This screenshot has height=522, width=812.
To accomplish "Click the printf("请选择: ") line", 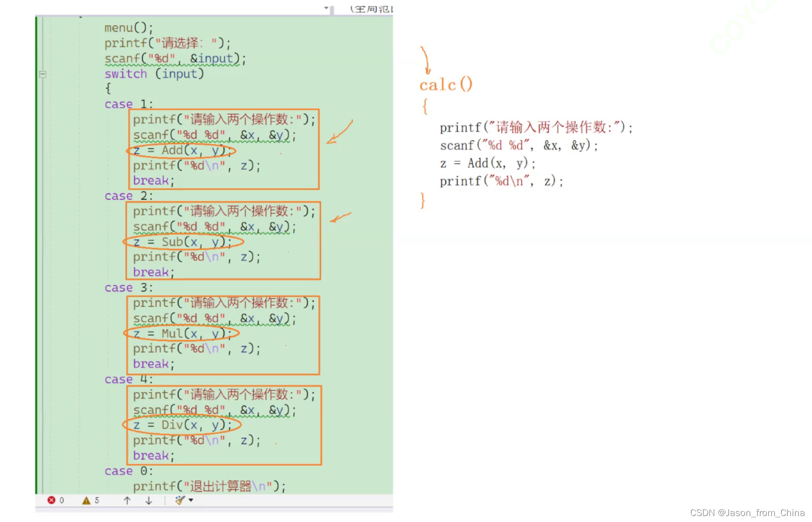I will click(167, 43).
